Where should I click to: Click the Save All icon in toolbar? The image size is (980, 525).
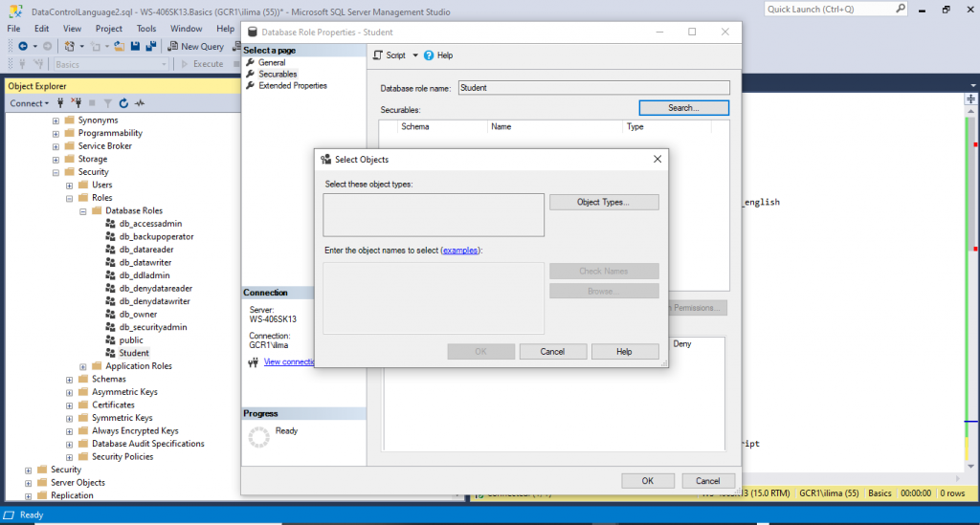[150, 46]
